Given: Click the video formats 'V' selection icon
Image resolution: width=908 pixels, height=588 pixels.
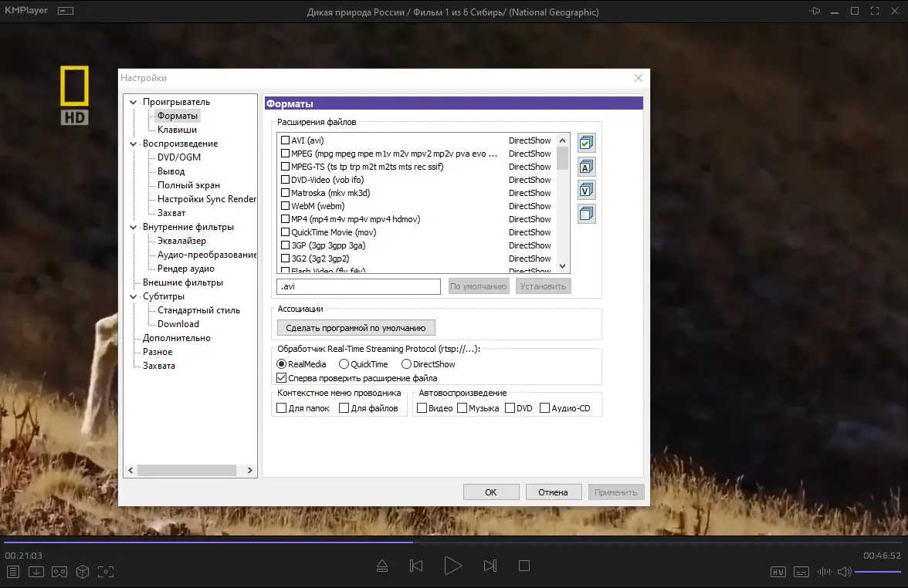Looking at the screenshot, I should tap(586, 190).
